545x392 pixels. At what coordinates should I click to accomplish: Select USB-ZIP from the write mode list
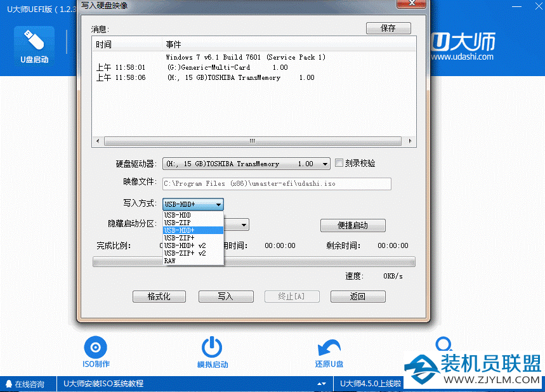193,223
